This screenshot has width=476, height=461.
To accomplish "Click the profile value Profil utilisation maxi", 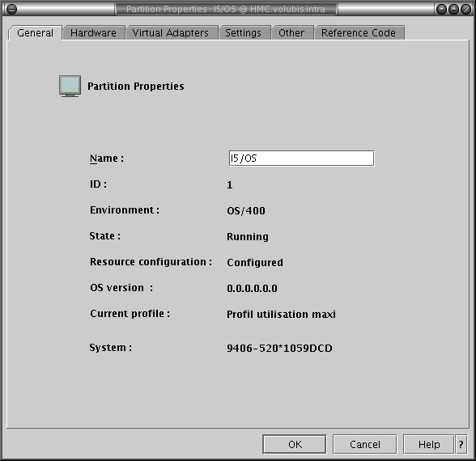I will click(x=281, y=314).
